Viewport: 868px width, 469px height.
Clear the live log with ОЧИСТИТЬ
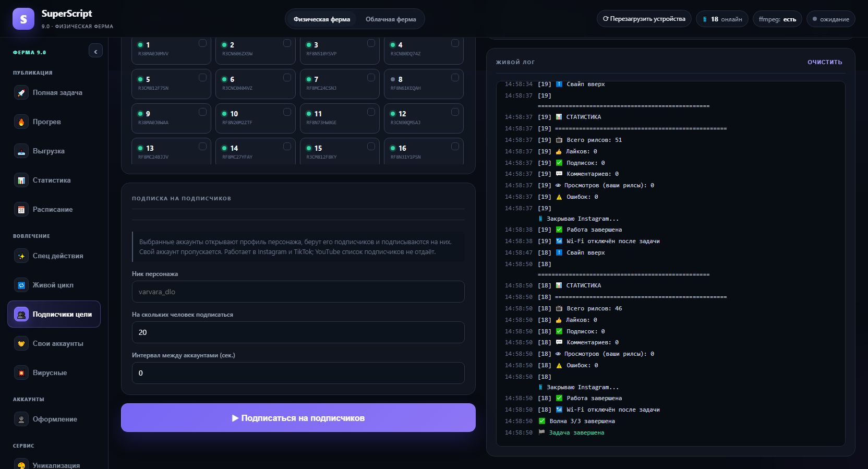point(825,62)
